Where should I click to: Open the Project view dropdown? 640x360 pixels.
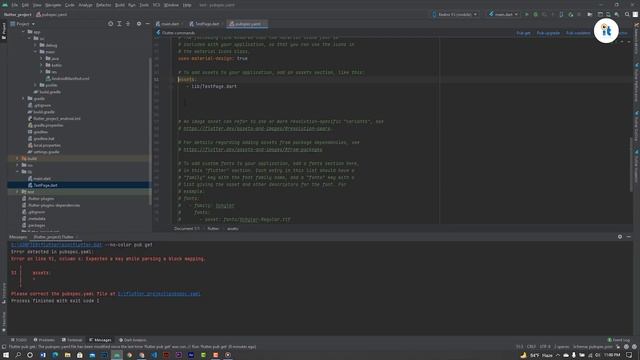23,24
